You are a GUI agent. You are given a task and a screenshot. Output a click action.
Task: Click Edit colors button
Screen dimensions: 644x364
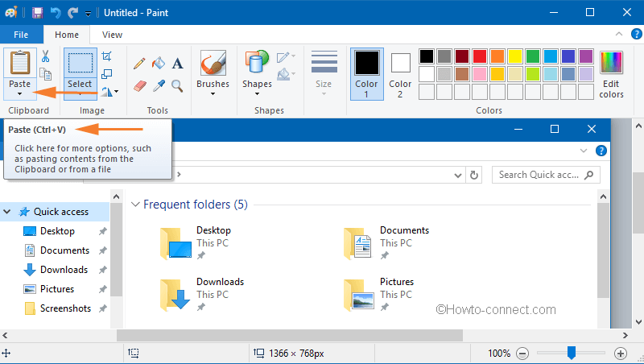tap(611, 74)
